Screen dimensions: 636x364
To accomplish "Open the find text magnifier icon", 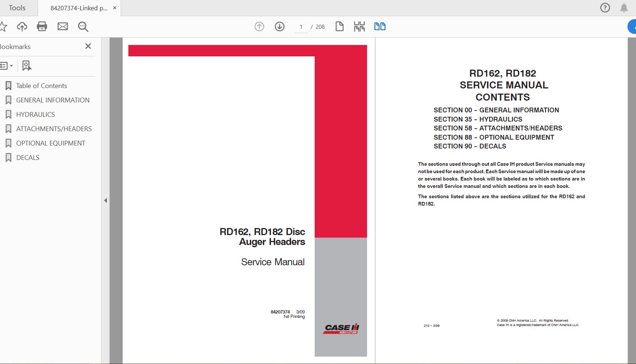I will click(x=83, y=27).
